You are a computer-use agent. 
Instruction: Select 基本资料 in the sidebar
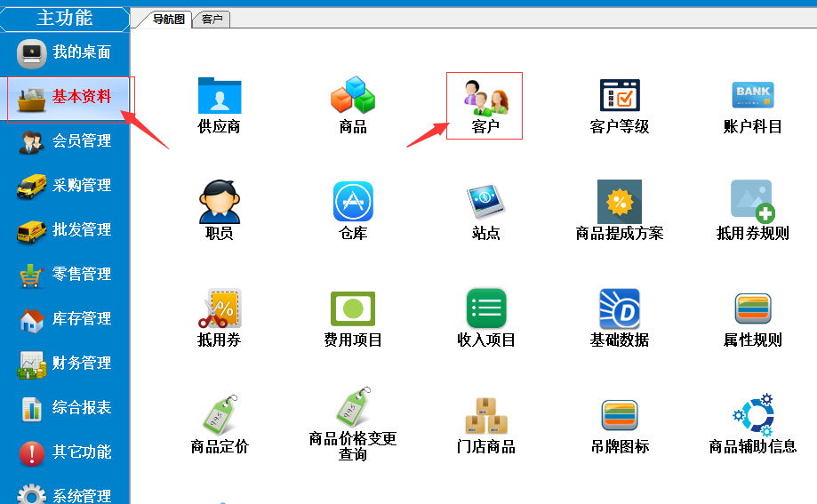65,97
